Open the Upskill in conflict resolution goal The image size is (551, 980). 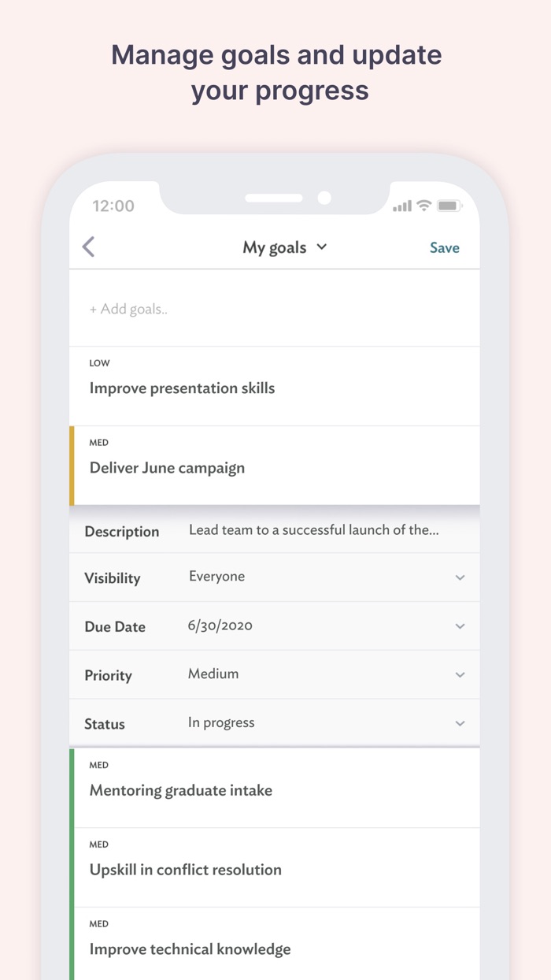(275, 868)
